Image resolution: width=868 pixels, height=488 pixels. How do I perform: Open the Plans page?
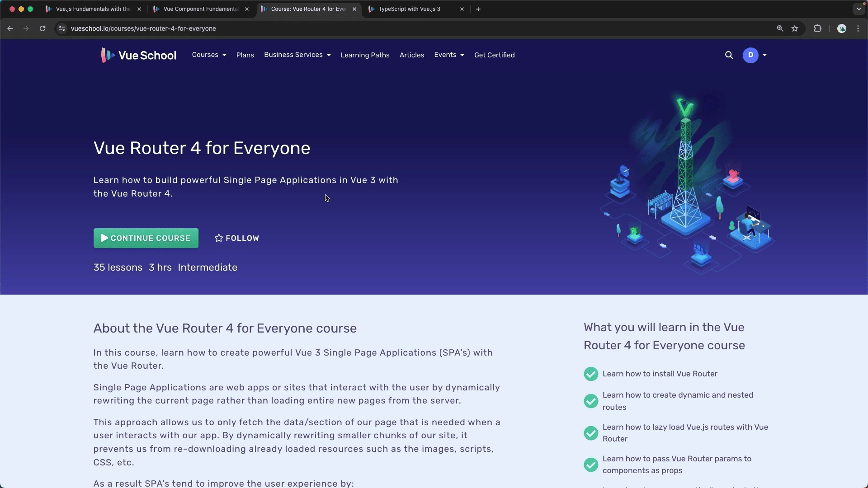pos(245,55)
